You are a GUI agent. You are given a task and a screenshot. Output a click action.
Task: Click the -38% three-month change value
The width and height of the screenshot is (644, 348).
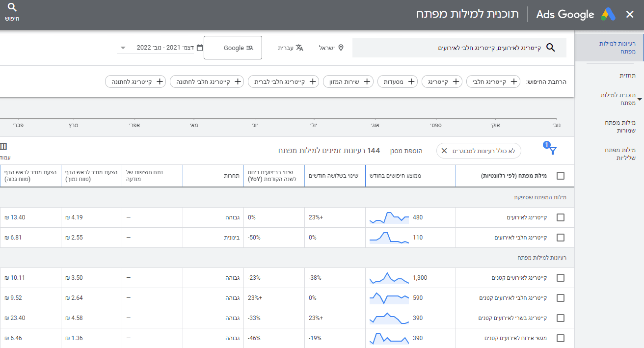pos(315,278)
